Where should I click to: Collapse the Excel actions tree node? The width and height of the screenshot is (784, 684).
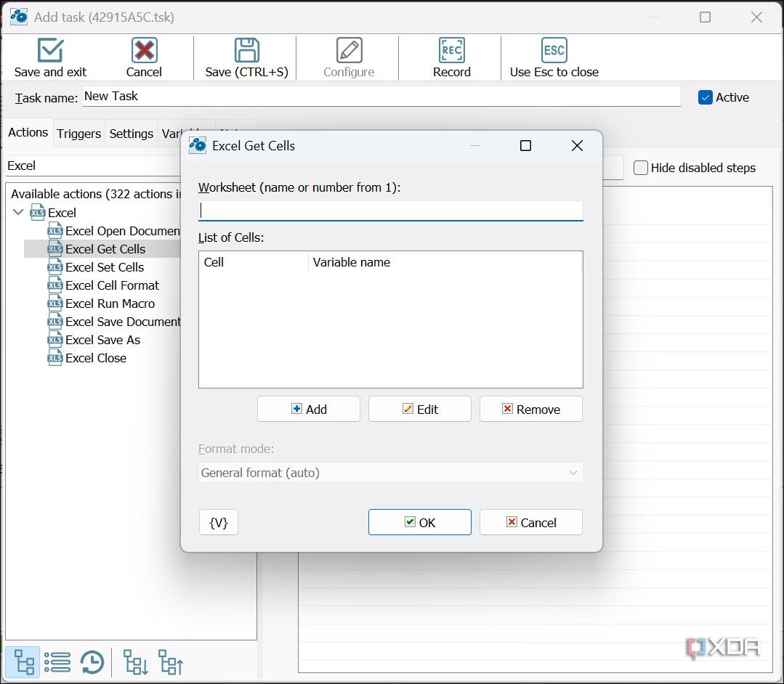(18, 212)
